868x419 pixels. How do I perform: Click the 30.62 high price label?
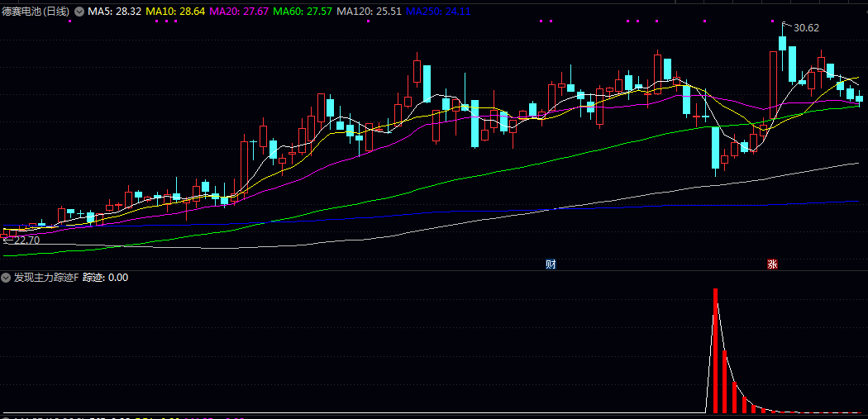pyautogui.click(x=805, y=28)
